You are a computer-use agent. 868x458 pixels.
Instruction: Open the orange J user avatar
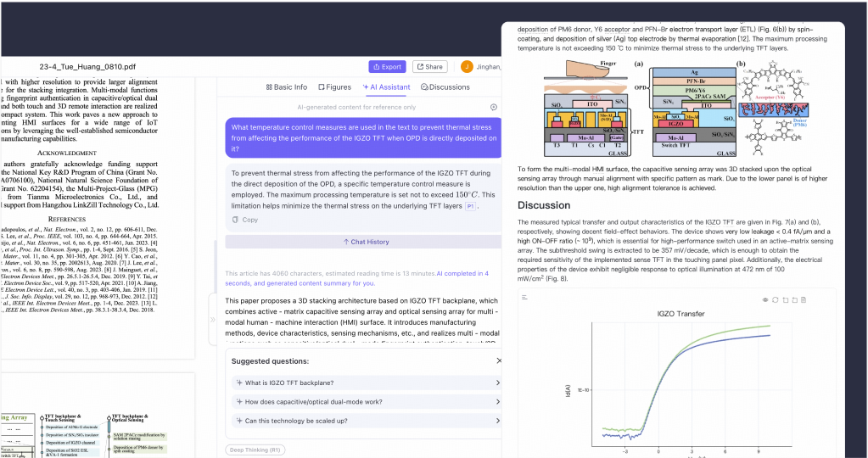[x=467, y=66]
